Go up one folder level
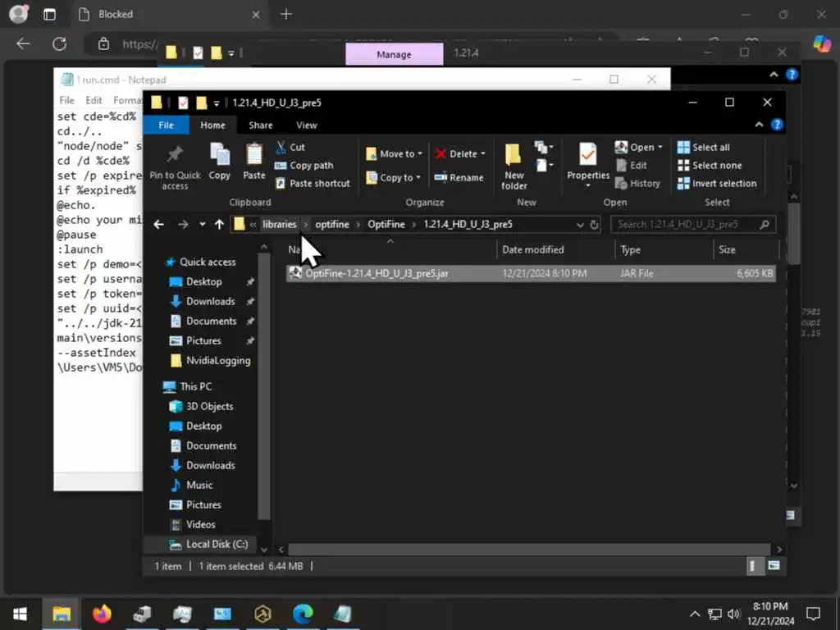Image resolution: width=840 pixels, height=630 pixels. point(219,225)
